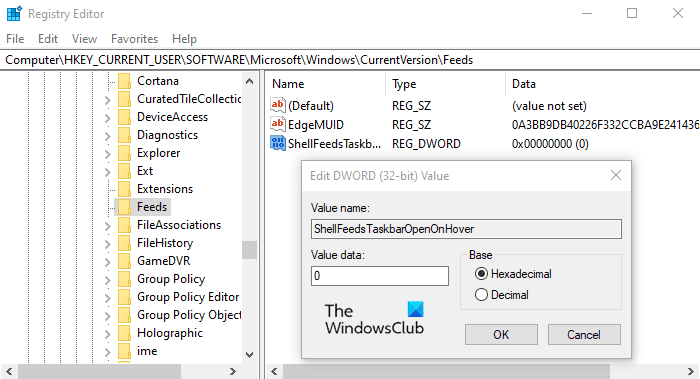Expand the Group Policy tree node
700x379 pixels.
(x=108, y=280)
